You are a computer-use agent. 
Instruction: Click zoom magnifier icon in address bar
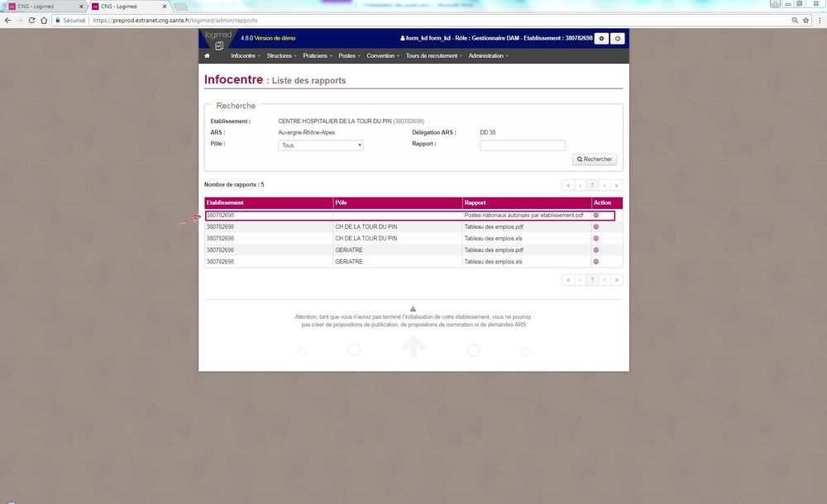(x=795, y=20)
